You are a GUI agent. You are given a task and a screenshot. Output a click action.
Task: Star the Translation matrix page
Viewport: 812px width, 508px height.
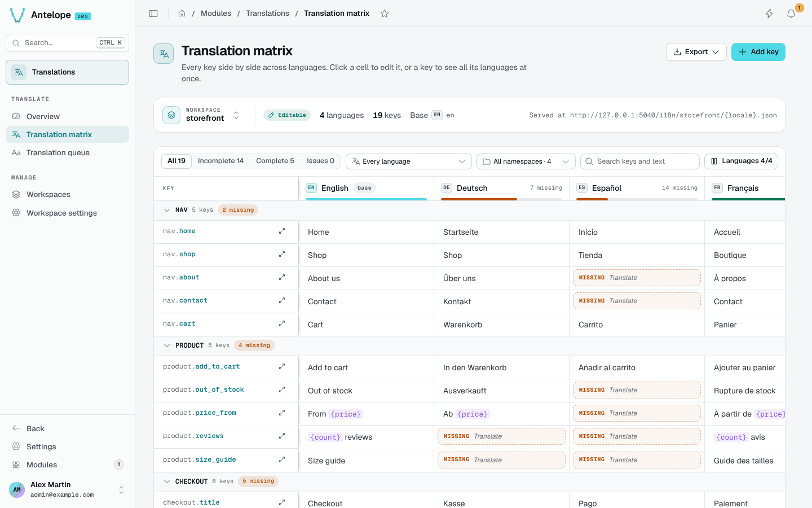coord(385,14)
